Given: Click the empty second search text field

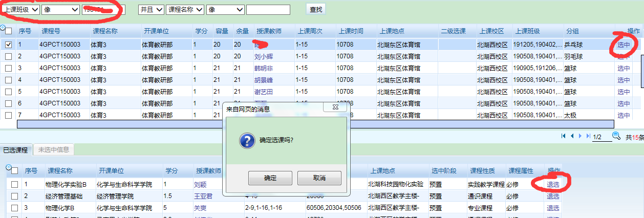Looking at the screenshot, I should coord(268,10).
